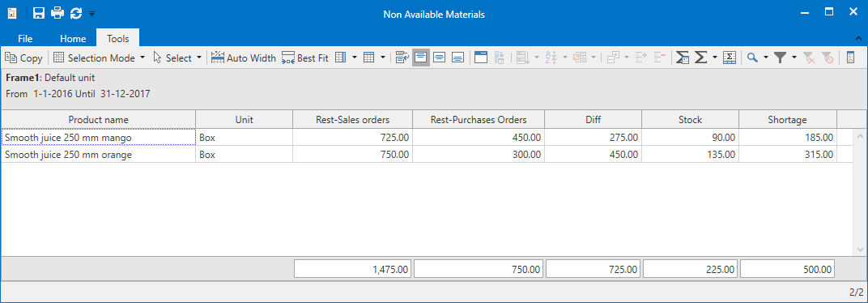Open the column chooser dropdown arrow
Viewport: 868px width, 303px height.
tap(355, 58)
